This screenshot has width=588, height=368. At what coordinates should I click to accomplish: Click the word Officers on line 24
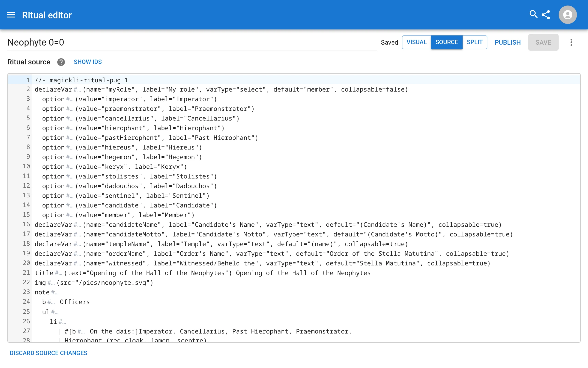75,302
